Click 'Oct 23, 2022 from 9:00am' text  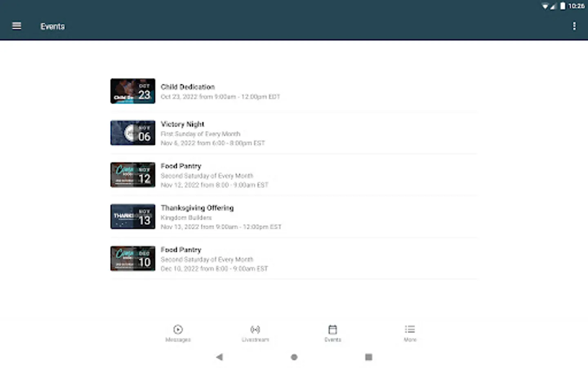pos(198,97)
